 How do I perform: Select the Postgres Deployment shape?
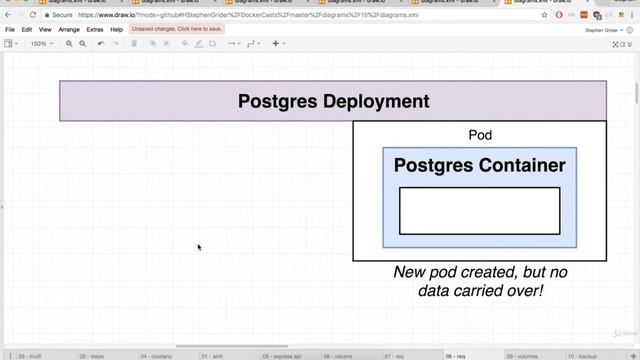(333, 101)
